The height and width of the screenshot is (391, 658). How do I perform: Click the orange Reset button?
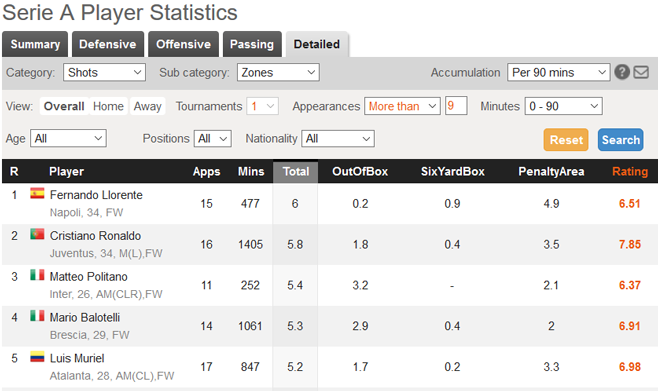(566, 140)
